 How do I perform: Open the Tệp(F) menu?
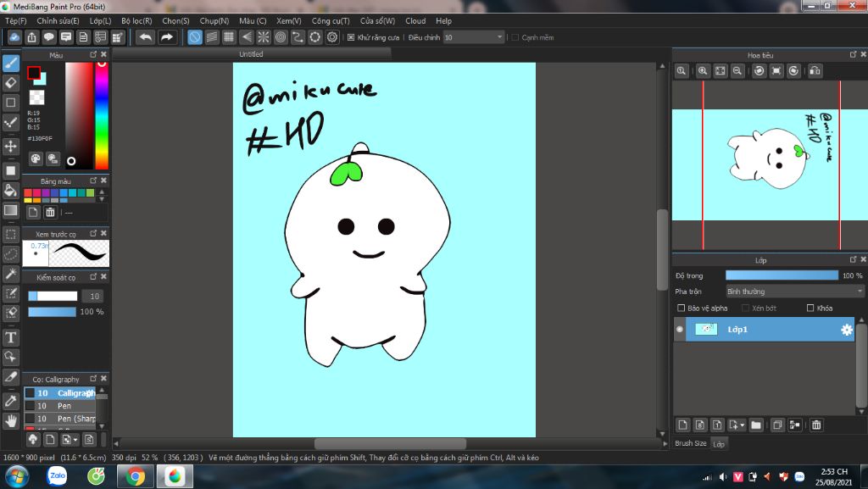pyautogui.click(x=15, y=20)
